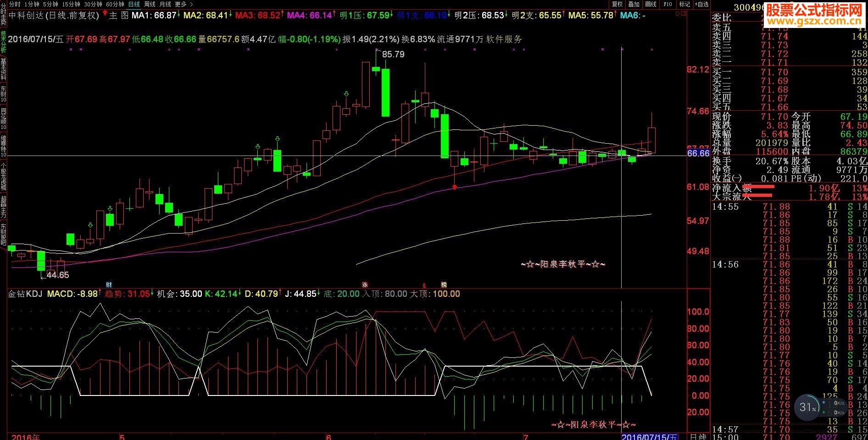Click the MA1: 66.87 value

154,15
